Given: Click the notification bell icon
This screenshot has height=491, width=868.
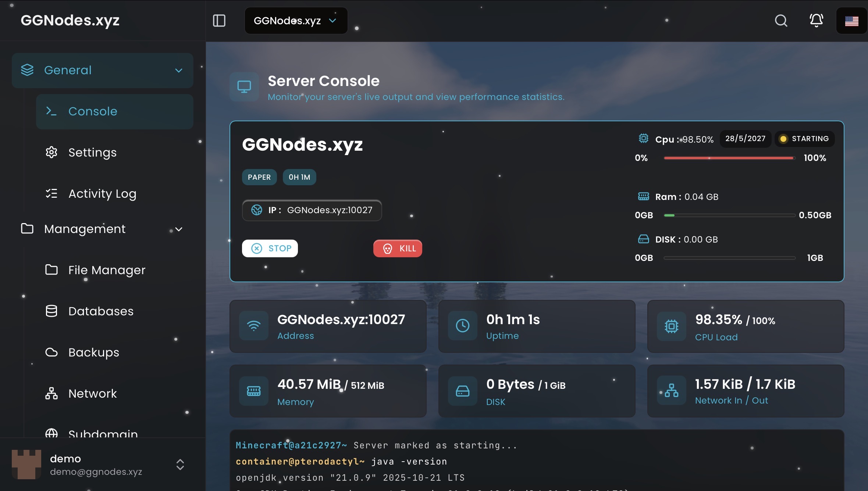Looking at the screenshot, I should tap(816, 21).
